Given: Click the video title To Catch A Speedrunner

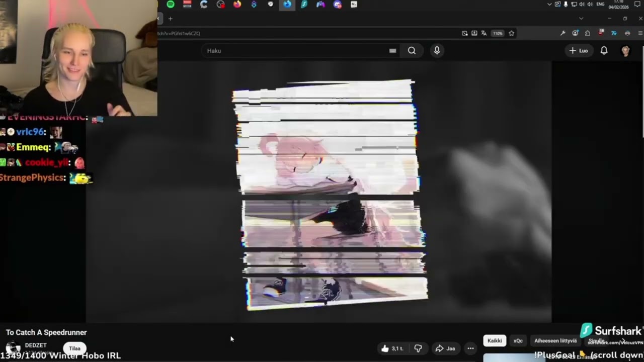Looking at the screenshot, I should [46, 332].
